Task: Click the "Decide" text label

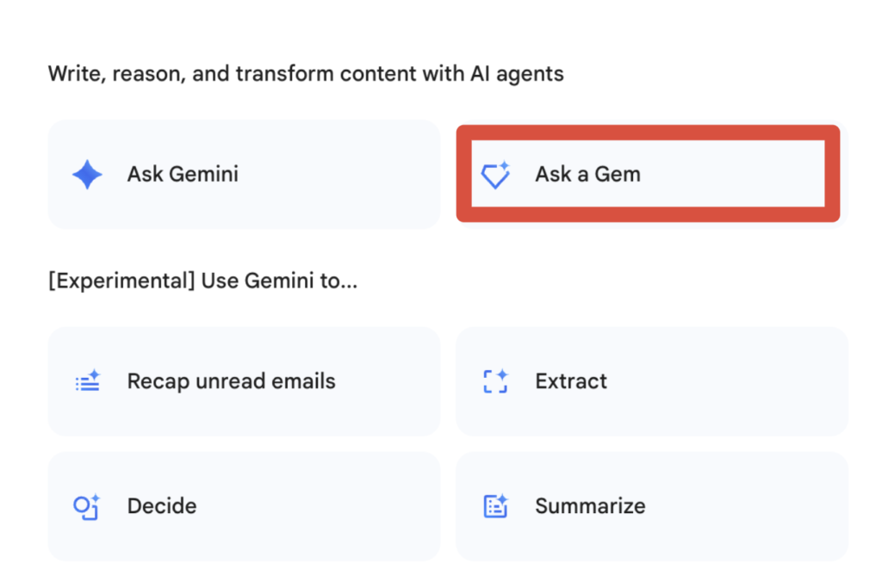Action: click(x=162, y=506)
